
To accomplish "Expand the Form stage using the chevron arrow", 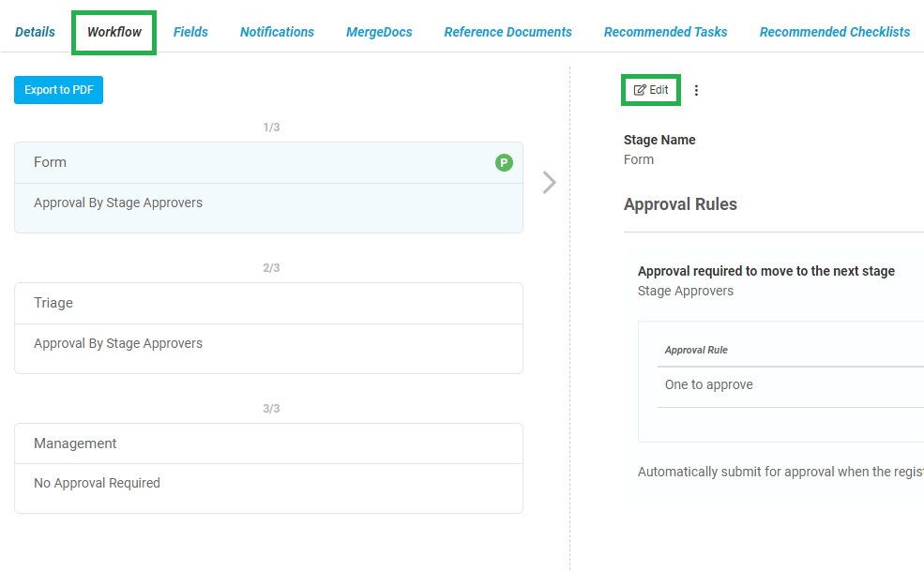I will (549, 182).
